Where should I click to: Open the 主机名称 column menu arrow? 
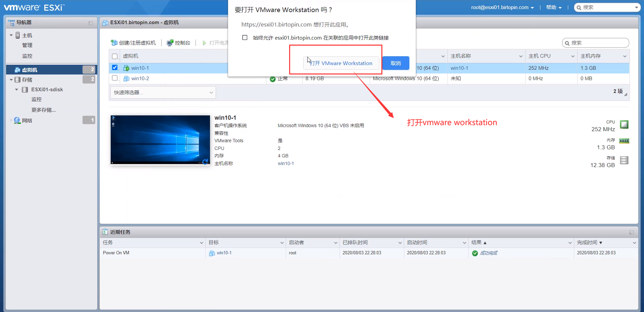click(521, 56)
